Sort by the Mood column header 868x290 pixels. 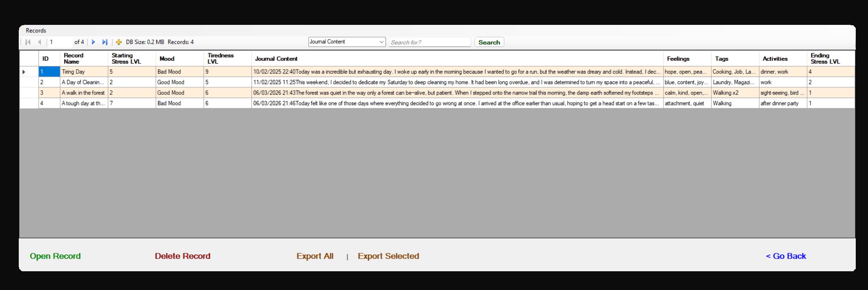[x=180, y=59]
